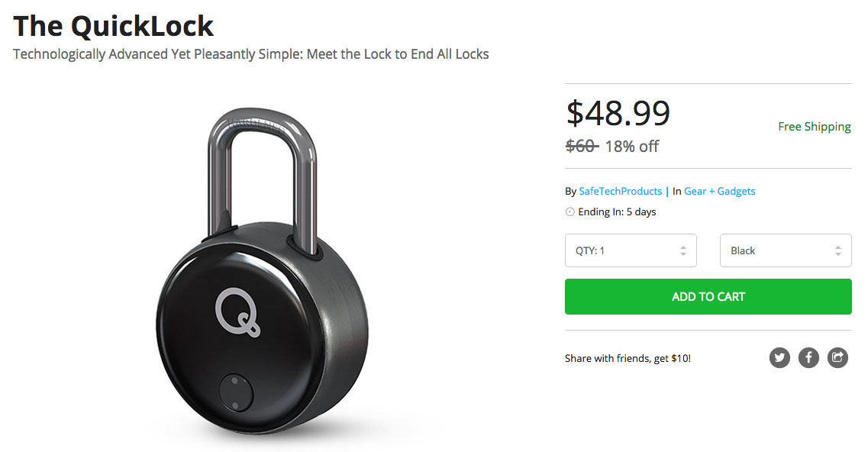The width and height of the screenshot is (868, 452).
Task: Click the 18% off discount text
Action: [x=631, y=147]
